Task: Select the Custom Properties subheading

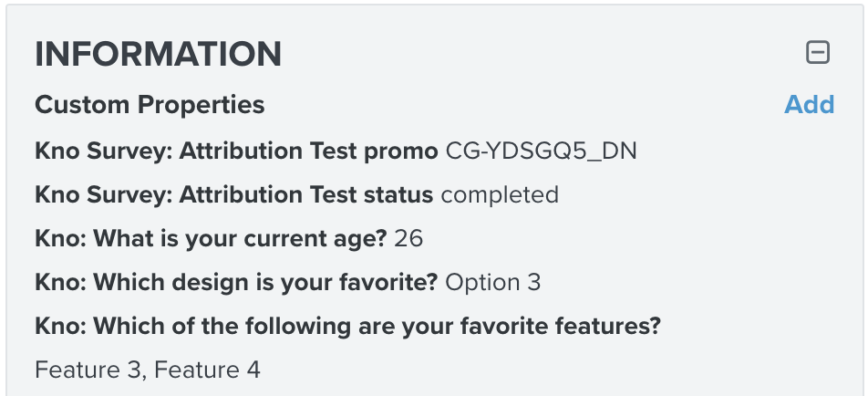Action: (150, 105)
